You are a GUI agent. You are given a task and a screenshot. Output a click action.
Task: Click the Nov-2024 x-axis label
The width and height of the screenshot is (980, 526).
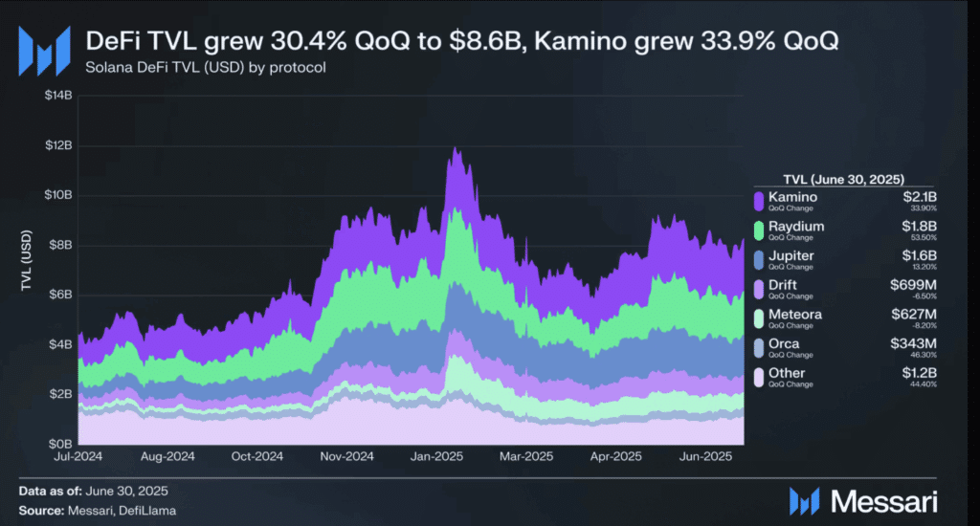pos(346,456)
